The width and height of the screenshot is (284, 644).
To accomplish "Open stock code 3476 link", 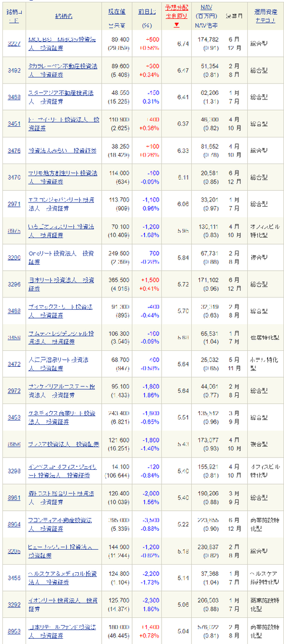I will pyautogui.click(x=13, y=150).
